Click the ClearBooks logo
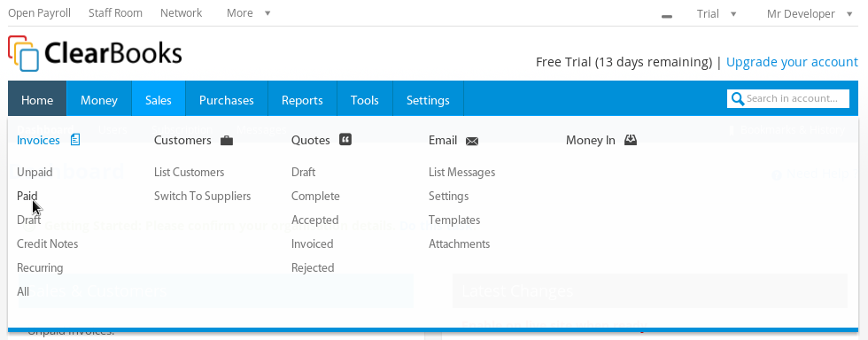The height and width of the screenshot is (340, 868). tap(95, 53)
